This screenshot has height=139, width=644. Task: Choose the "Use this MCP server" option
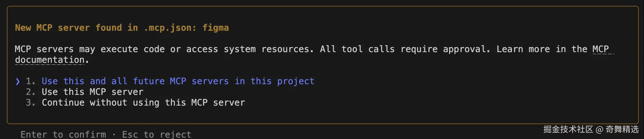(x=92, y=92)
